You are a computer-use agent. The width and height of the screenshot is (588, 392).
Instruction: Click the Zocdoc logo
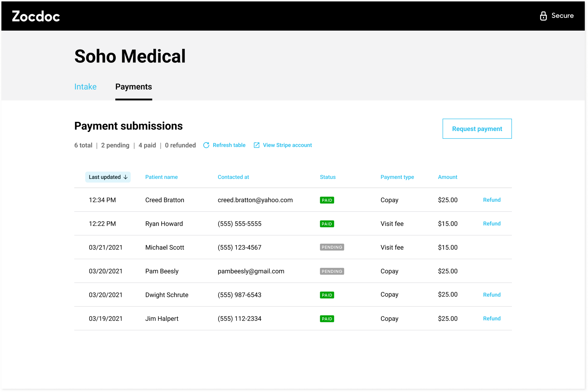coord(36,16)
